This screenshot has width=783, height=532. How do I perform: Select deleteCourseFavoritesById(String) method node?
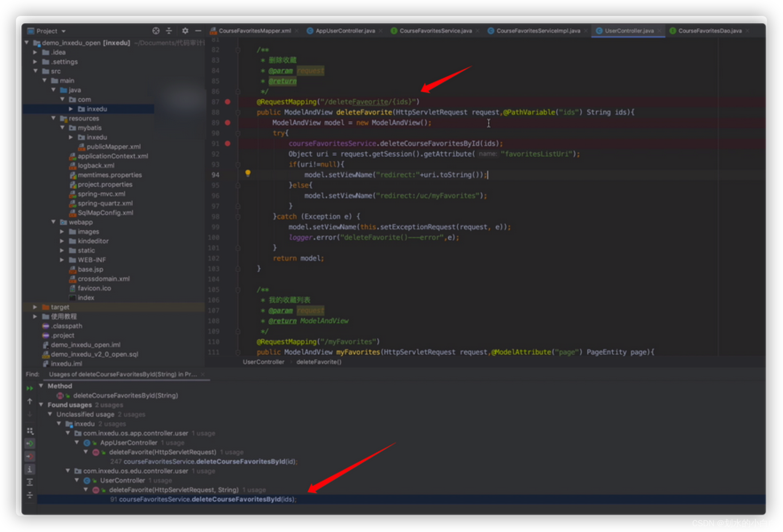[125, 395]
